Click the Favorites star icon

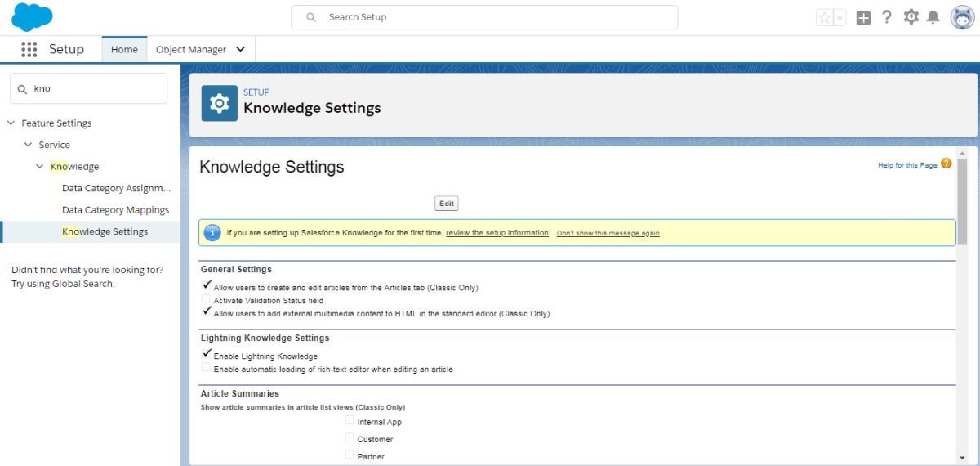tap(825, 17)
